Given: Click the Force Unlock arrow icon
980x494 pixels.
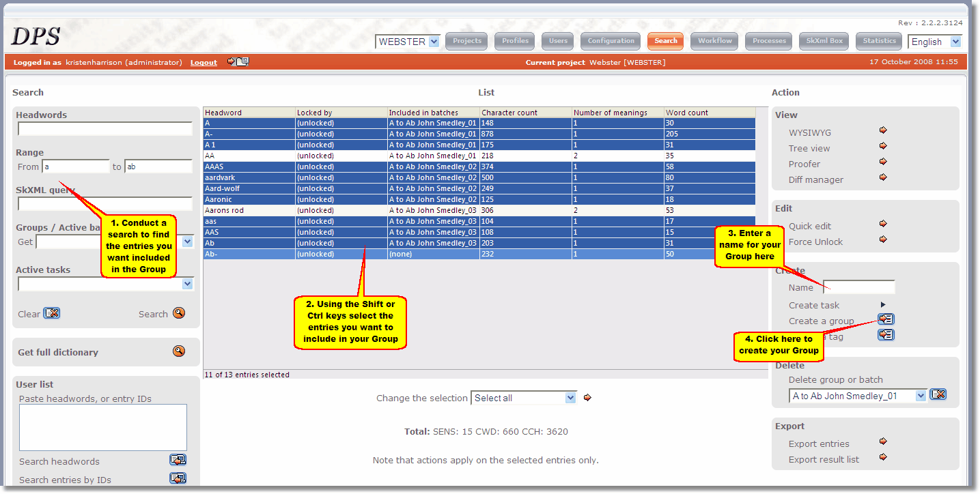Looking at the screenshot, I should (x=883, y=240).
